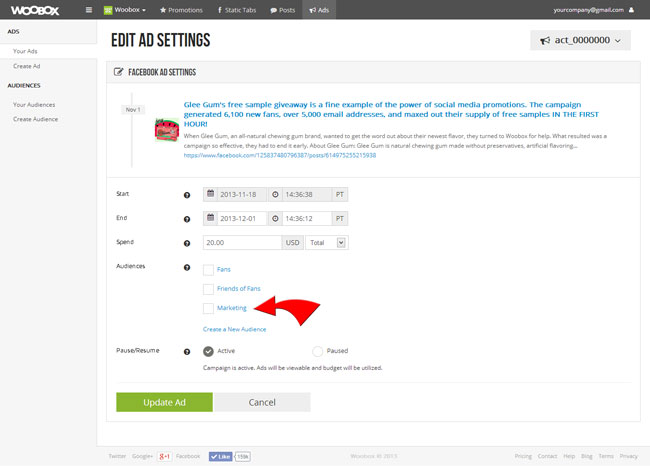Toggle the hamburger menu icon
This screenshot has height=466, width=650.
[x=89, y=10]
